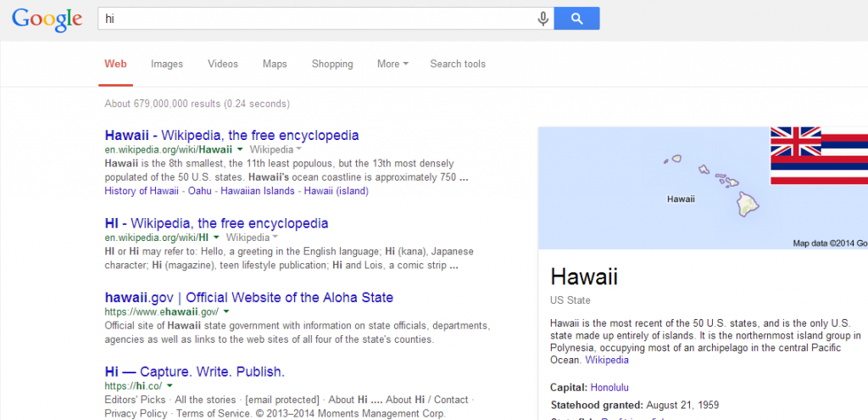Viewport: 868px width, 420px height.
Task: Switch to the Images tab
Action: 167,64
